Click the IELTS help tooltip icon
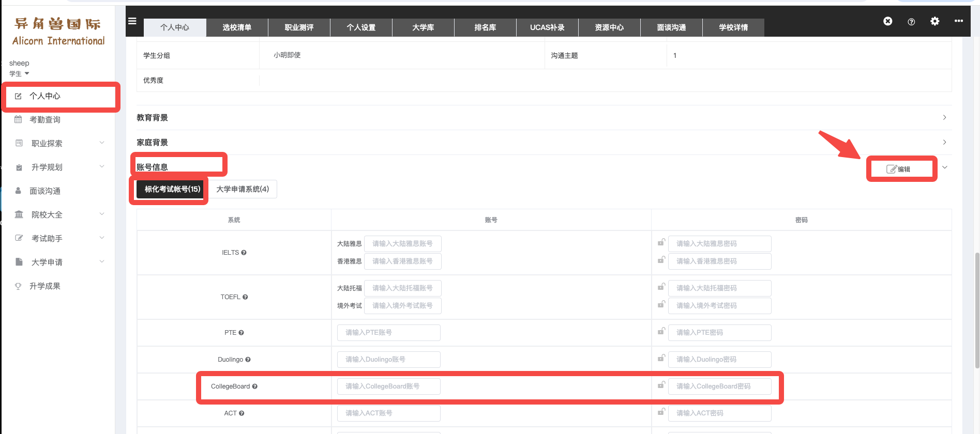 coord(244,253)
